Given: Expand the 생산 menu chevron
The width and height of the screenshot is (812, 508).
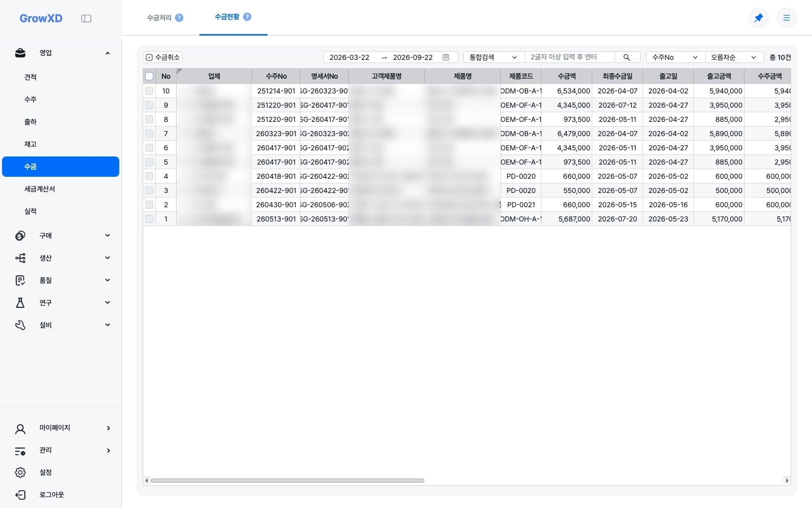Looking at the screenshot, I should [108, 258].
